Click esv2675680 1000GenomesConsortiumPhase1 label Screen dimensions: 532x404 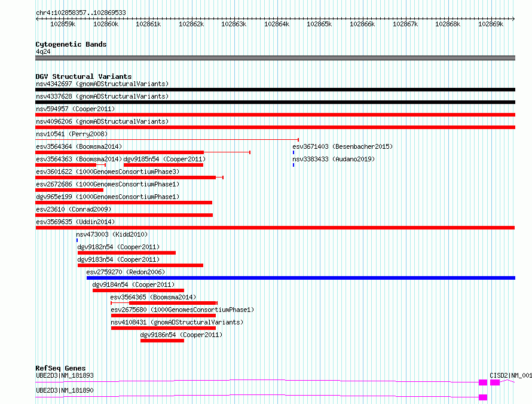182,310
